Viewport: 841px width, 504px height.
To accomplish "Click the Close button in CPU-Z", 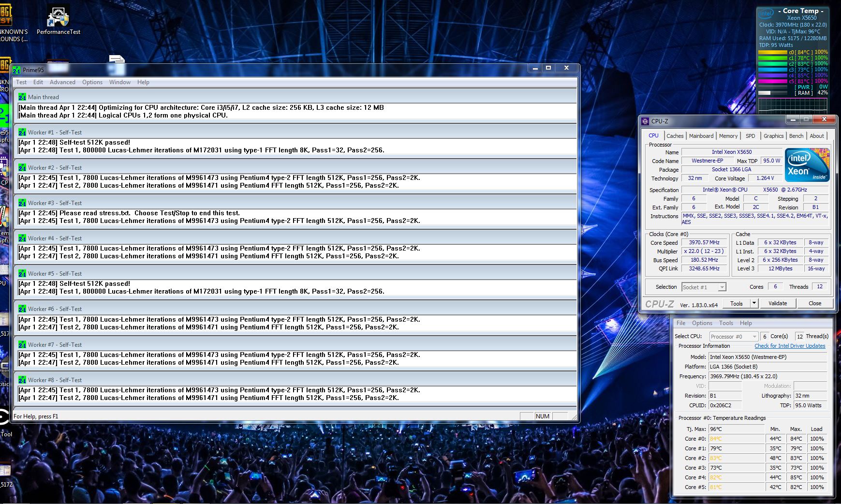I will [815, 303].
